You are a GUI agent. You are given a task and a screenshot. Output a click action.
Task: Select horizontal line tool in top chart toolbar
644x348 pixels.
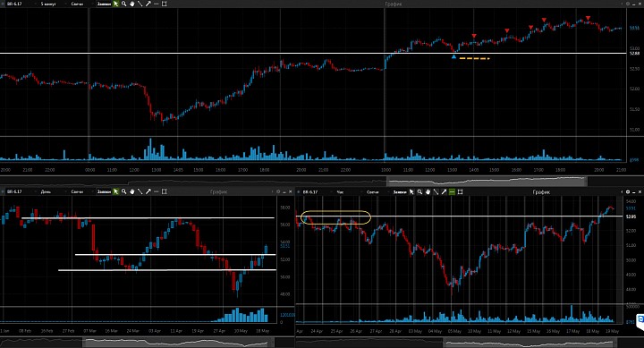point(156,4)
